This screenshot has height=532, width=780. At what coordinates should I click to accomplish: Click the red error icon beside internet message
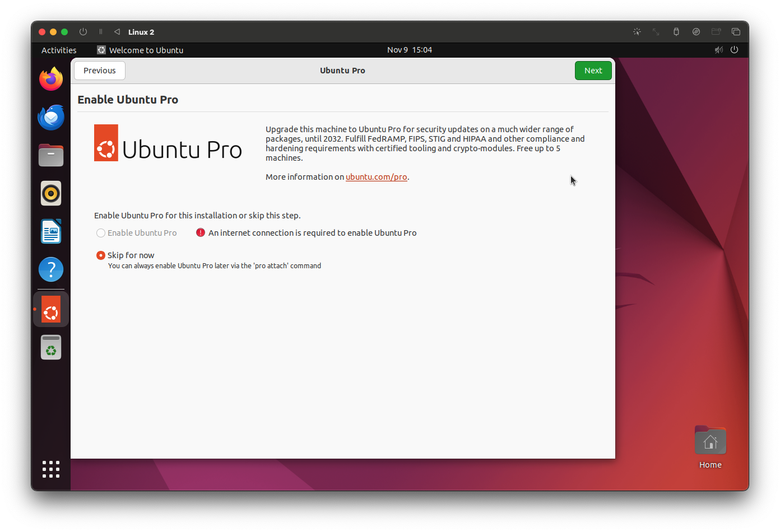(201, 232)
